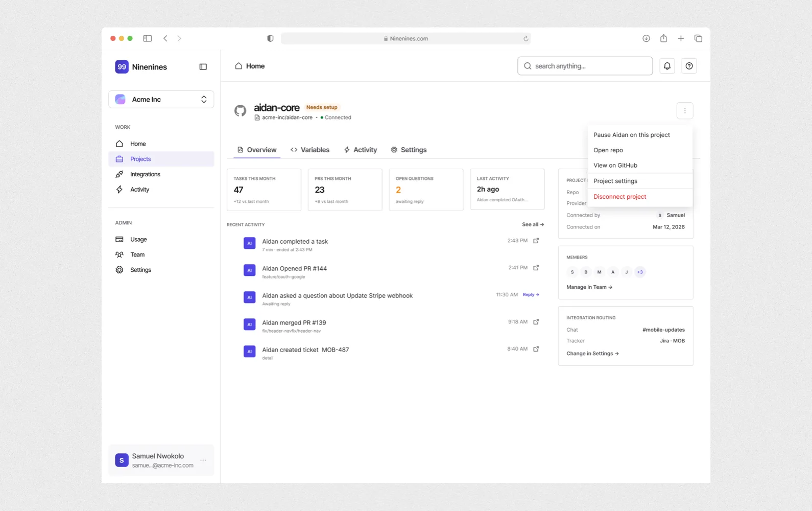Open a new Safari tab with plus
The image size is (812, 511).
click(x=681, y=38)
